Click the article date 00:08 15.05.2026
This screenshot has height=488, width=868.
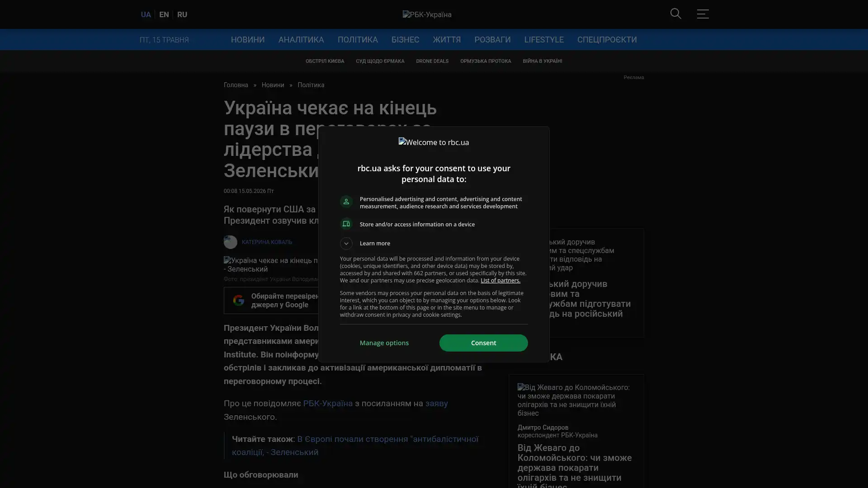tap(249, 191)
